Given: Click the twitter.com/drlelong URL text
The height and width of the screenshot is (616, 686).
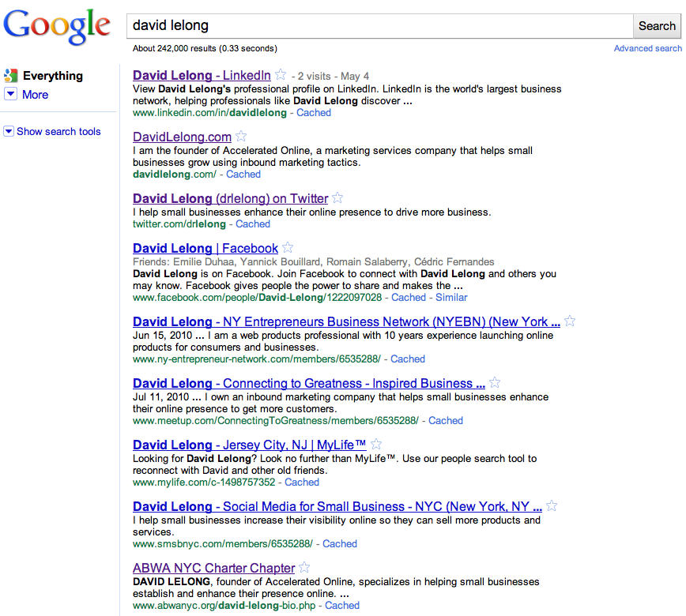Looking at the screenshot, I should pyautogui.click(x=179, y=224).
